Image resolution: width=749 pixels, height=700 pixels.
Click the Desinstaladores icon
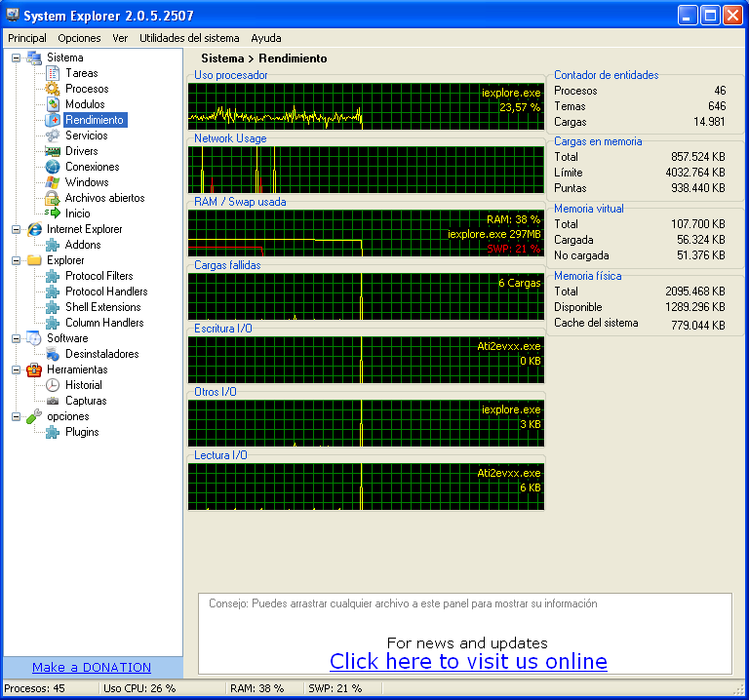click(x=53, y=354)
